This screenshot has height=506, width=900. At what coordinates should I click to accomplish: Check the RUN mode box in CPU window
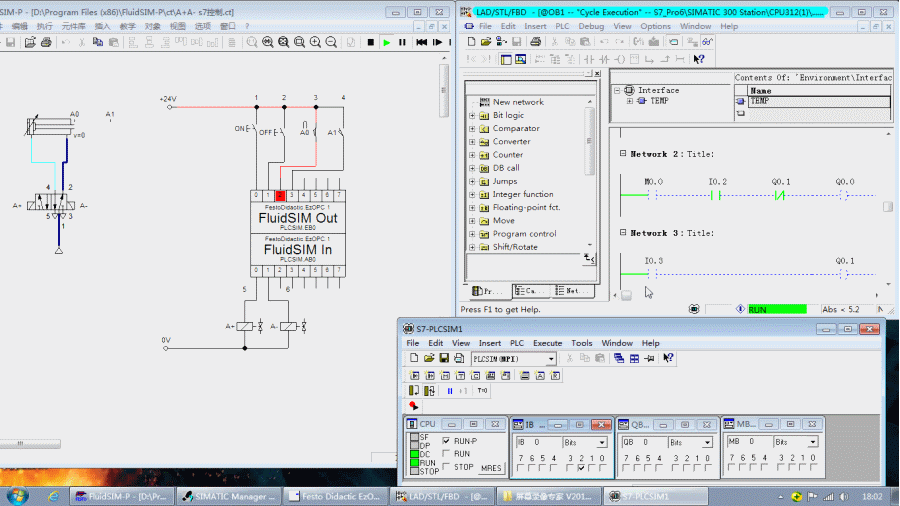pos(447,454)
